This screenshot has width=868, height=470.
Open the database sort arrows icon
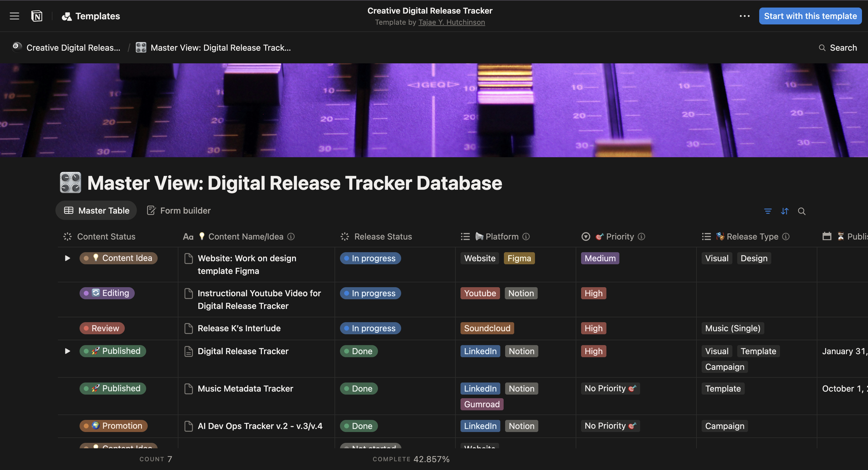[x=785, y=211]
